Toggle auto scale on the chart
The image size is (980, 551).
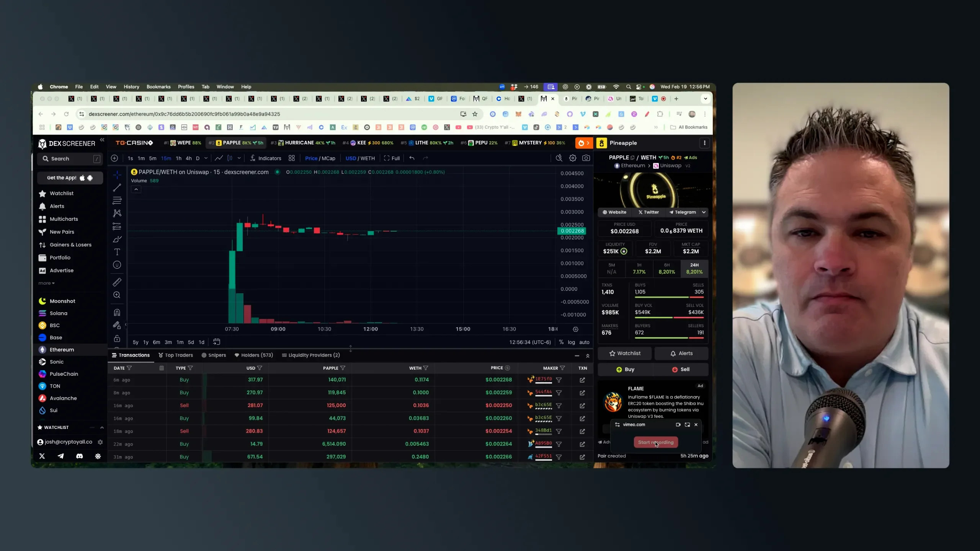point(584,342)
